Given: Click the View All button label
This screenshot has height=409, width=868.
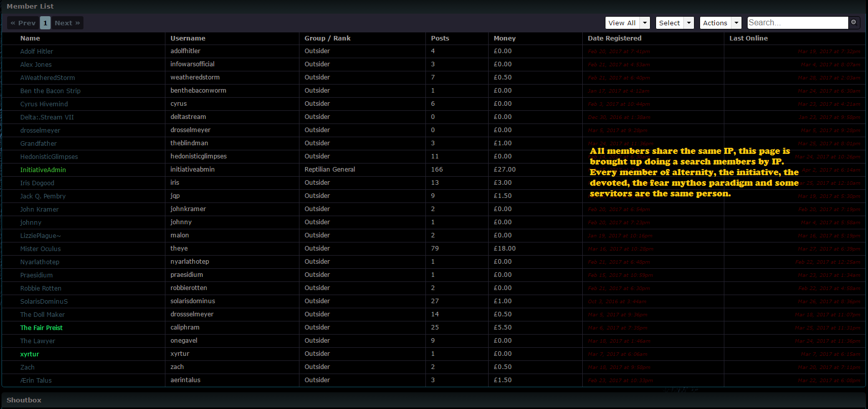Looking at the screenshot, I should (x=622, y=23).
